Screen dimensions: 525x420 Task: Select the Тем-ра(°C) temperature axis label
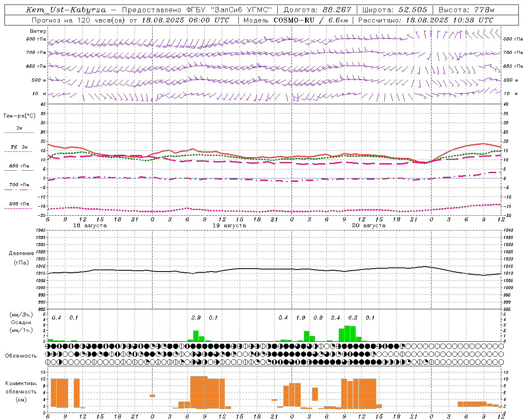click(x=19, y=116)
